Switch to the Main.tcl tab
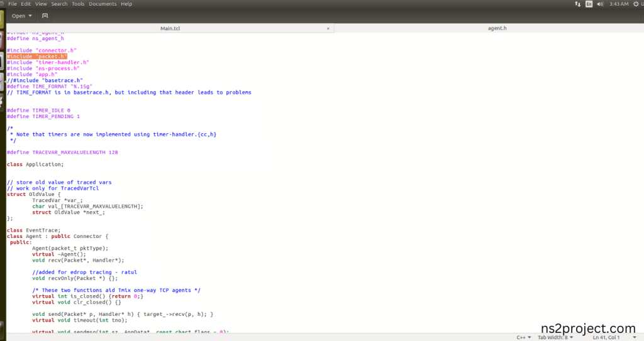The image size is (644, 341). 170,28
